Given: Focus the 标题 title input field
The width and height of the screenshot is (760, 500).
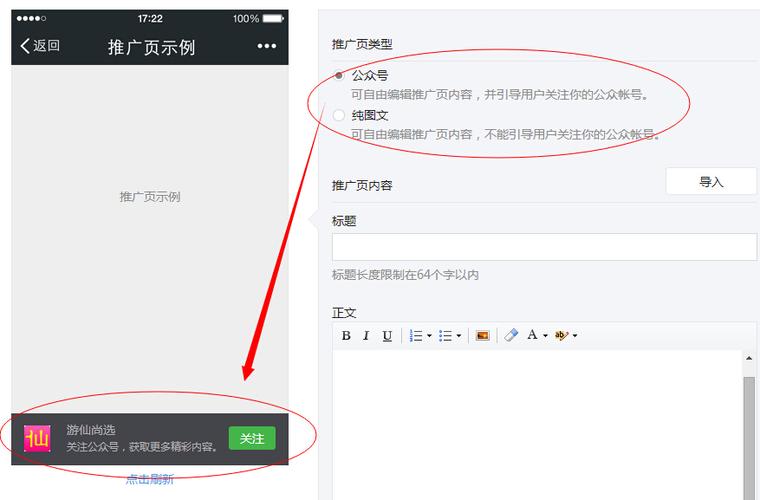Looking at the screenshot, I should [544, 247].
